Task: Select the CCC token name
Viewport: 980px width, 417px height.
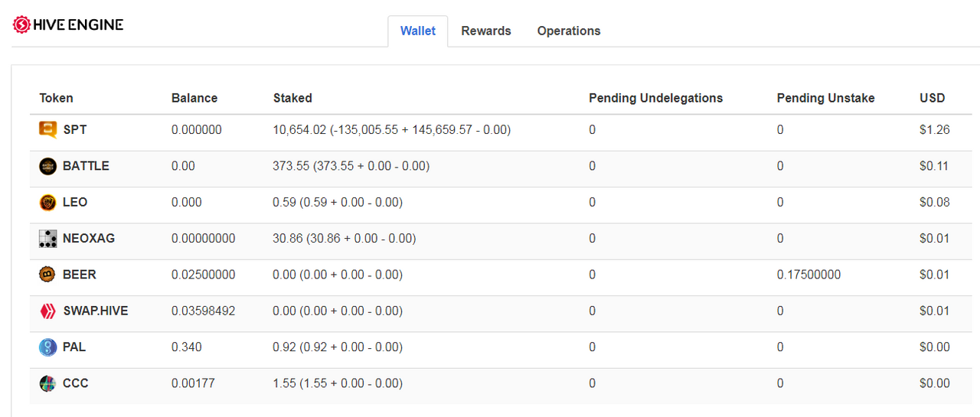Action: pos(76,383)
